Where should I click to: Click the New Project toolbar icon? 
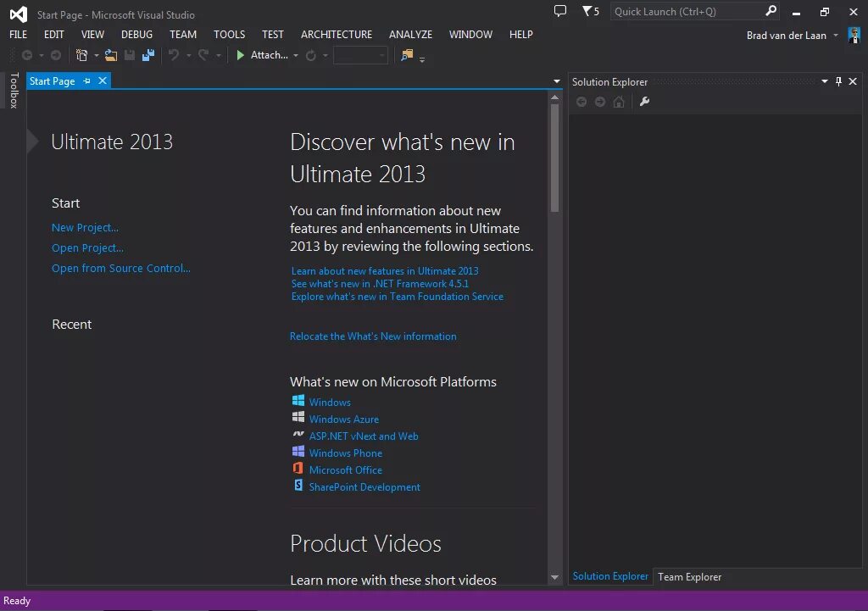pos(82,55)
